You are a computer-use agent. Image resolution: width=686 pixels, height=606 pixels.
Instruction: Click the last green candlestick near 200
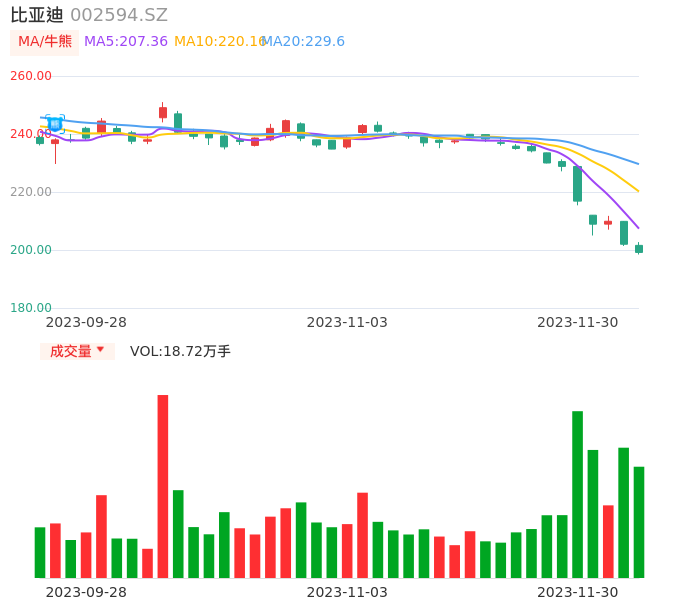point(639,249)
